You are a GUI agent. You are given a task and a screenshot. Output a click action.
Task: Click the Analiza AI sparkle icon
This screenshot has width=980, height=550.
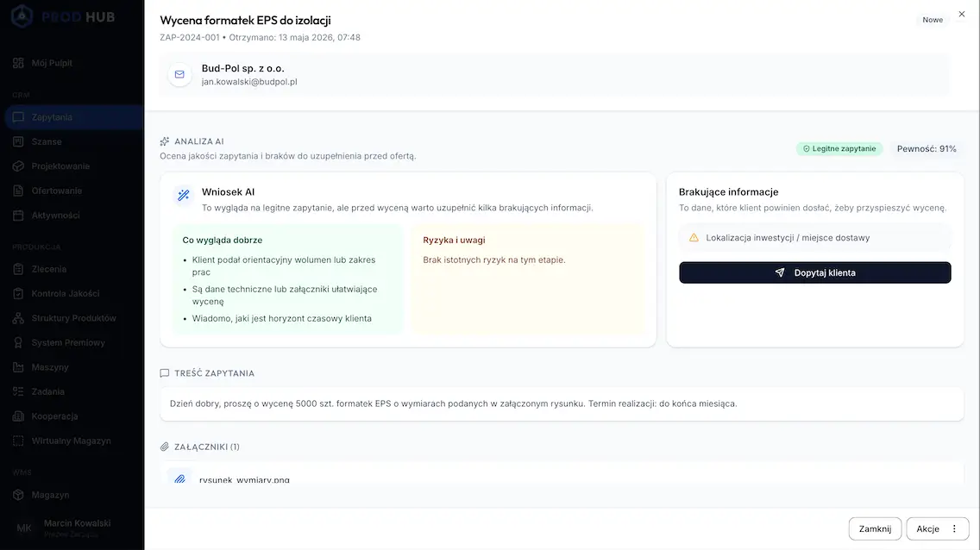(165, 141)
